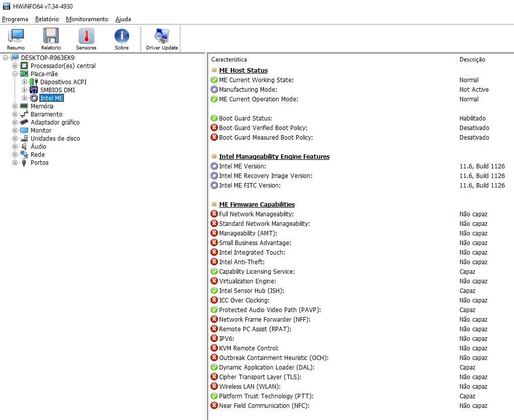Select Boot Guard Verified Boot Policy row

pyautogui.click(x=361, y=128)
